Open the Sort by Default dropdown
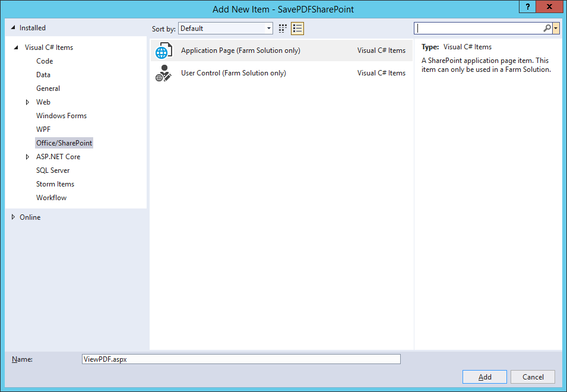Screen dimensions: 567x392 (226, 28)
